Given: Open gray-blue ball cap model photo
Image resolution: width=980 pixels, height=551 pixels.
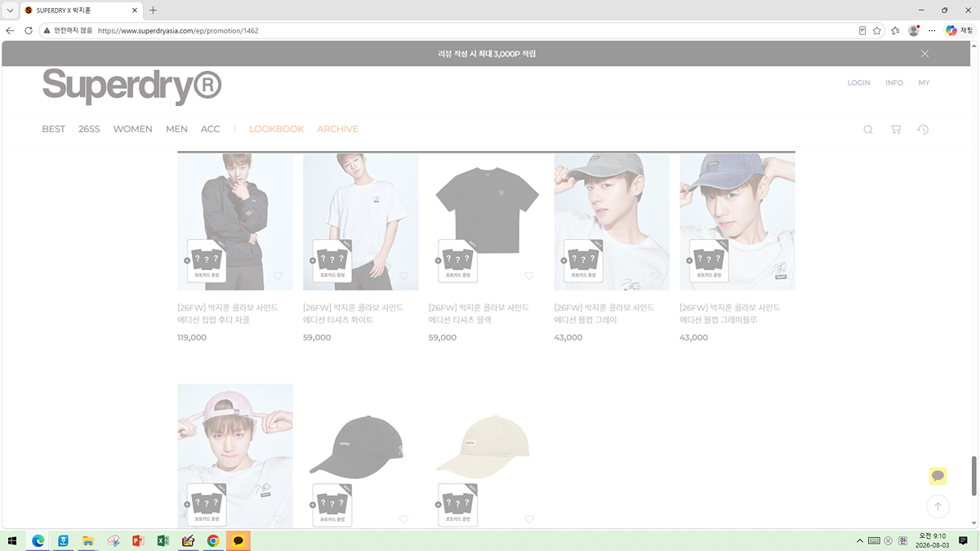Looking at the screenshot, I should [737, 221].
